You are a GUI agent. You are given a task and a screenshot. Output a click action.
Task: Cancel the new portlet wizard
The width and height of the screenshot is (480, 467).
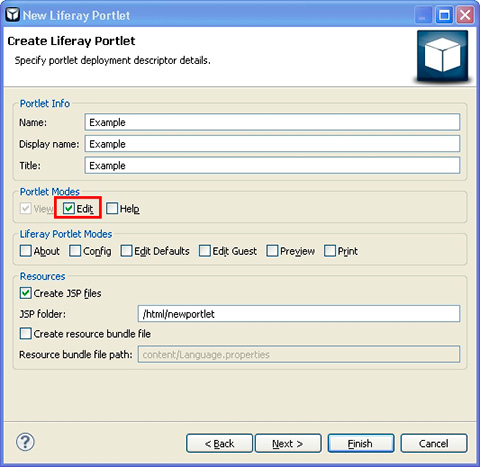pyautogui.click(x=434, y=443)
